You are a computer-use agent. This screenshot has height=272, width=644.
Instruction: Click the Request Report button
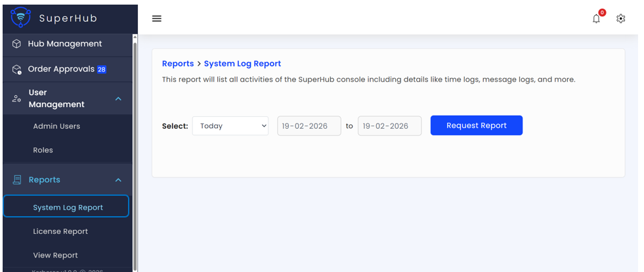pos(476,125)
